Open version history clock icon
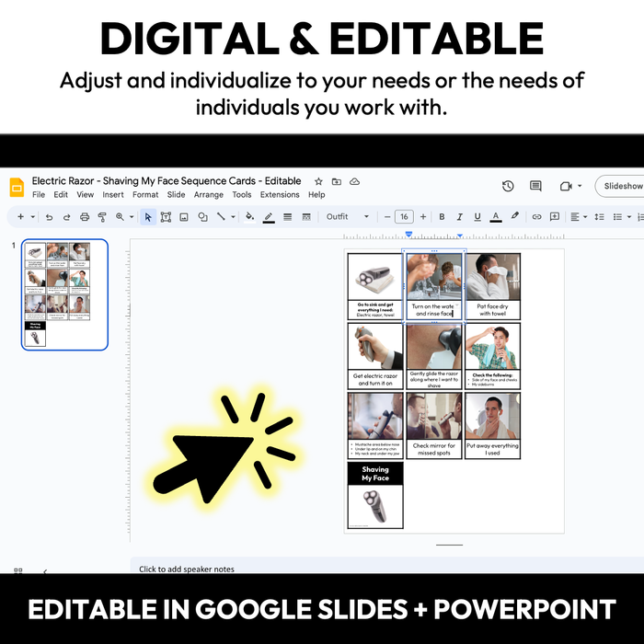Screen dimensions: 644x644 [x=508, y=186]
